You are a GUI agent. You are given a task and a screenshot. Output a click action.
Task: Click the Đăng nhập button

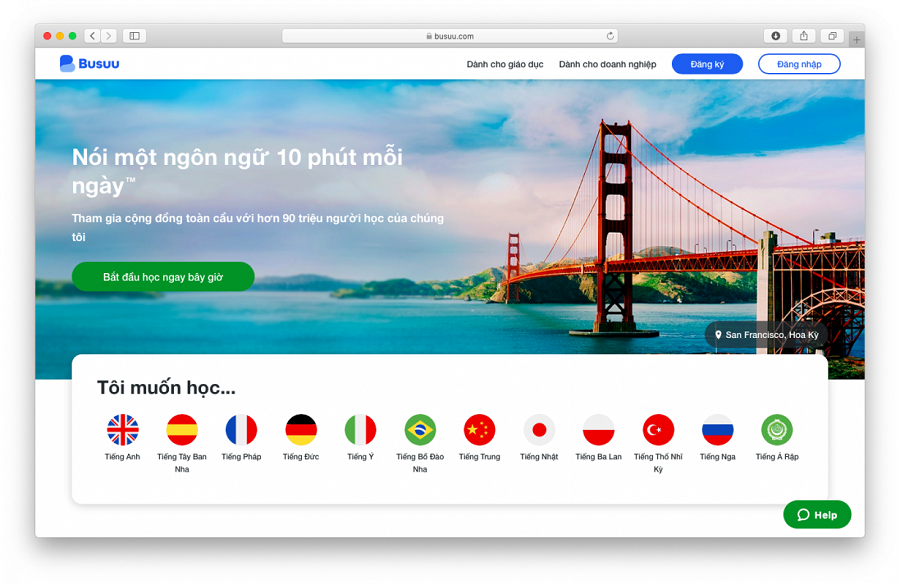pos(799,64)
